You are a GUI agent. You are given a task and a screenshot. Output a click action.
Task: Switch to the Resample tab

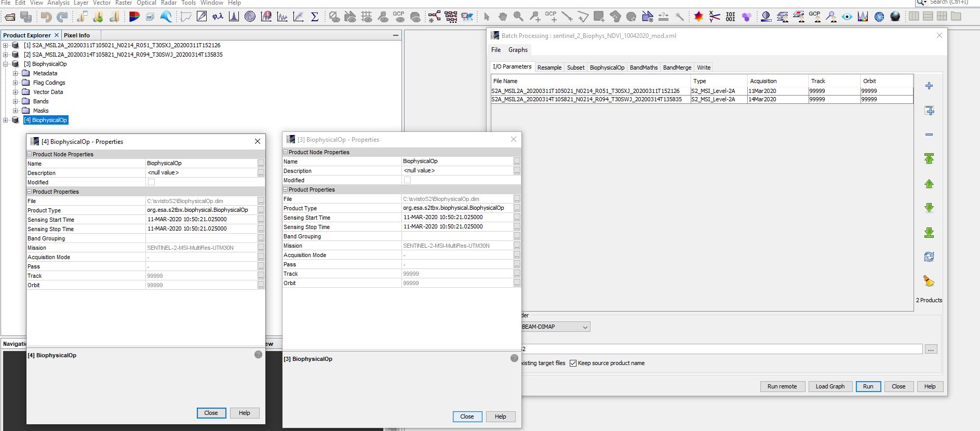pyautogui.click(x=549, y=68)
